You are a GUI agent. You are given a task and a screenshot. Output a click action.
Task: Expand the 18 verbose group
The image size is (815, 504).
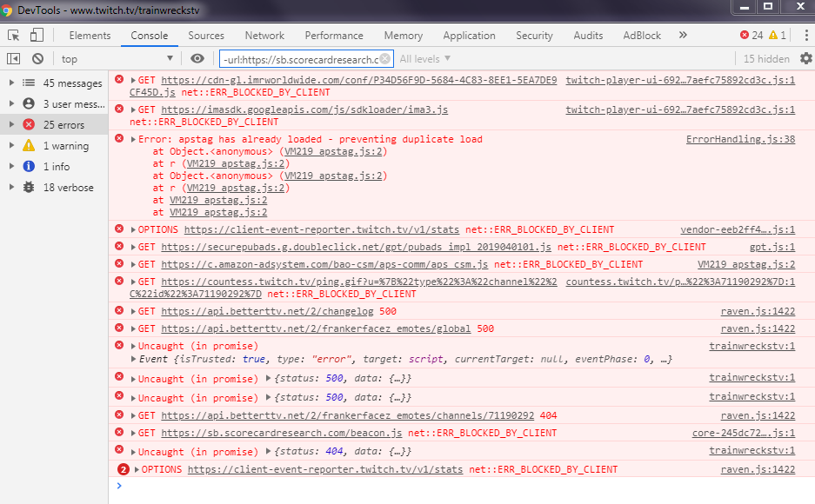pos(11,188)
